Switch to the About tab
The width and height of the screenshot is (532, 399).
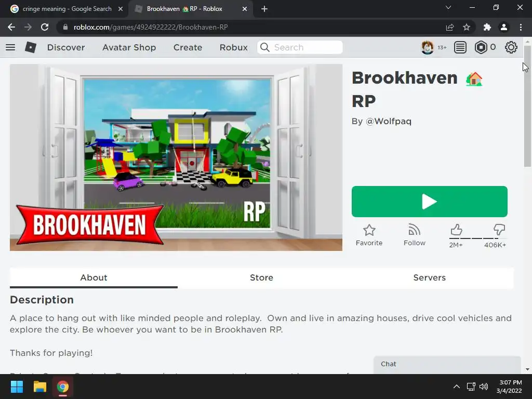click(94, 277)
